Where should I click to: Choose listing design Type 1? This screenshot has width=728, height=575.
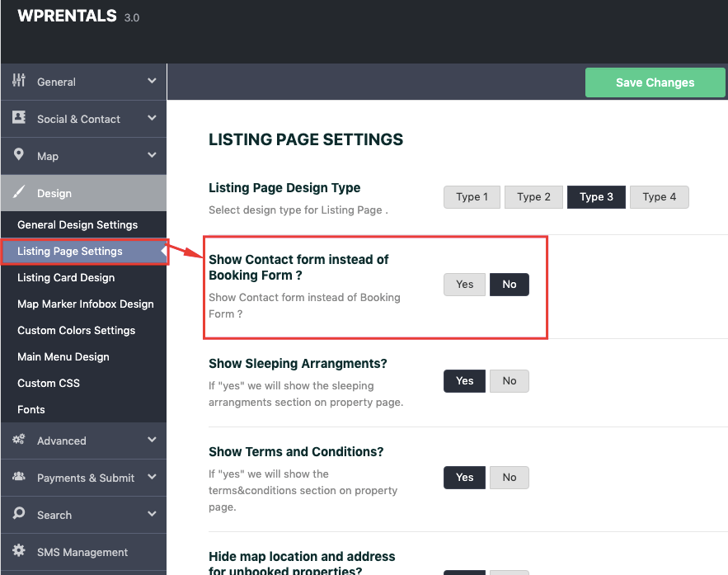tap(472, 197)
